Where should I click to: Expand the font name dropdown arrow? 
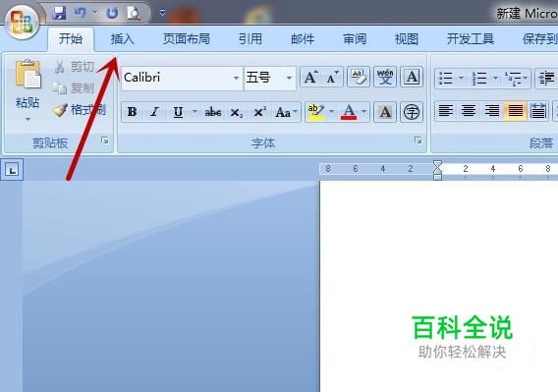tap(237, 78)
